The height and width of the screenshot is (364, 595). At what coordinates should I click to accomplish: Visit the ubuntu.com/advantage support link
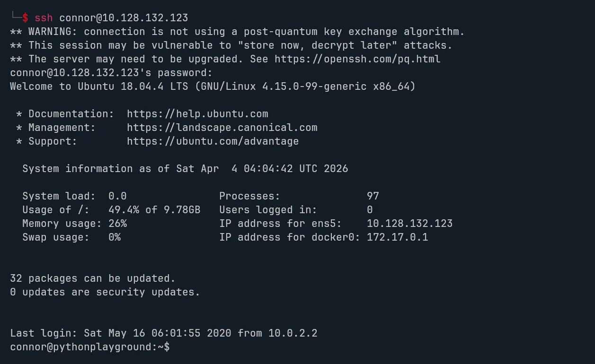click(x=213, y=141)
